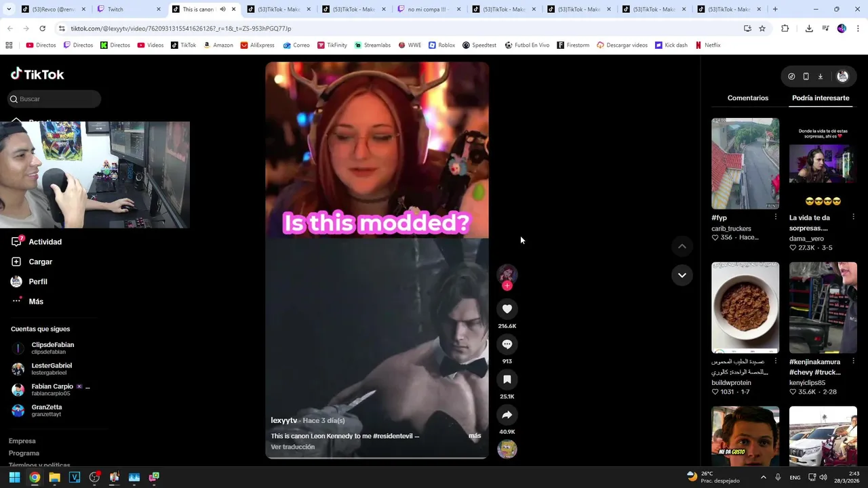Open the phone app icon in TikTok top bar
Image resolution: width=868 pixels, height=488 pixels.
tap(806, 77)
